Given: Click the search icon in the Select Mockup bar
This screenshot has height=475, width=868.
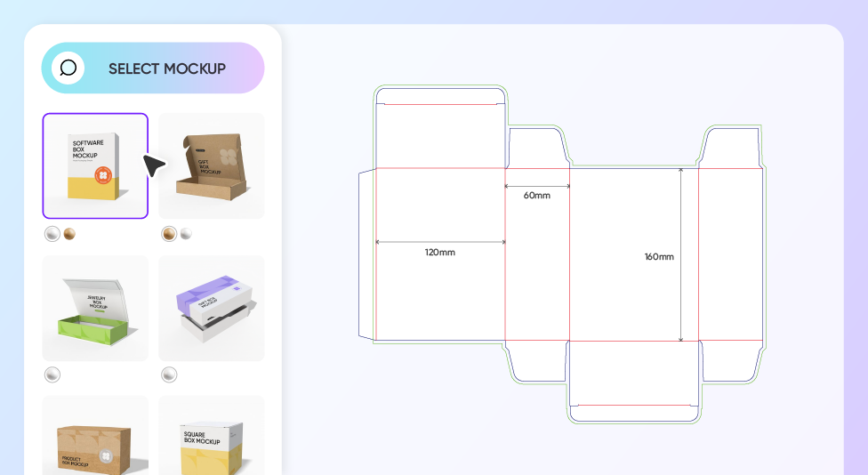Looking at the screenshot, I should (68, 68).
